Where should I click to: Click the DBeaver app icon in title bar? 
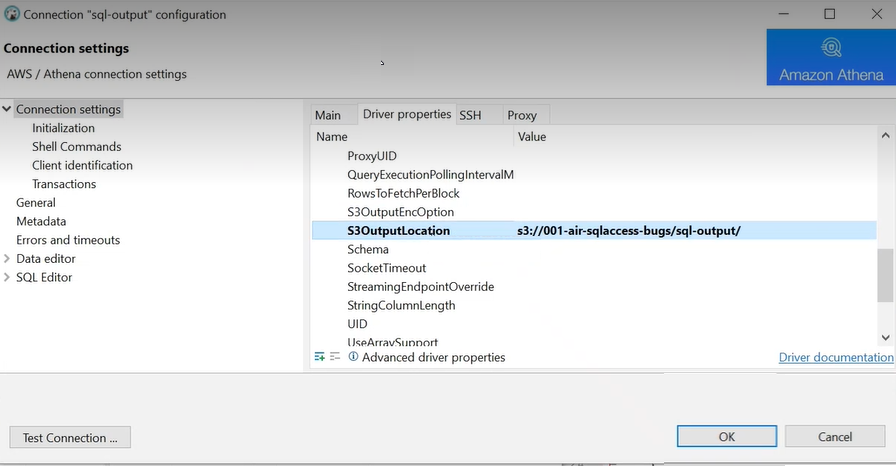point(12,14)
